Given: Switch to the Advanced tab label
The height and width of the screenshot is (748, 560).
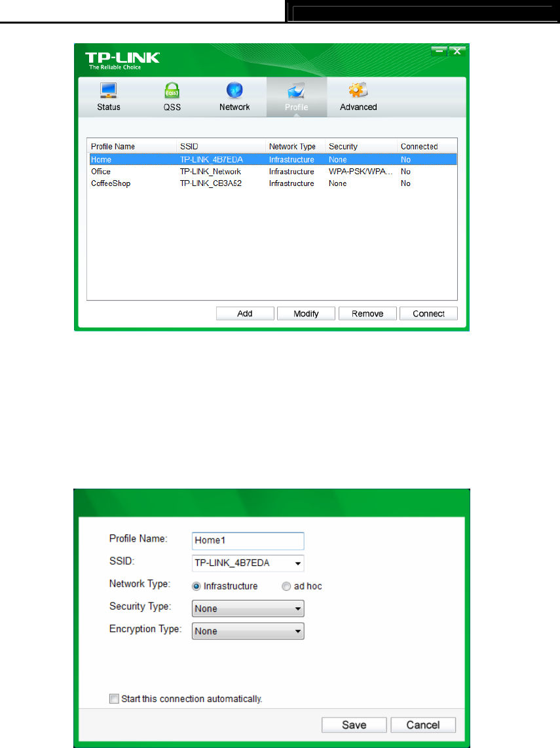Looking at the screenshot, I should point(358,107).
